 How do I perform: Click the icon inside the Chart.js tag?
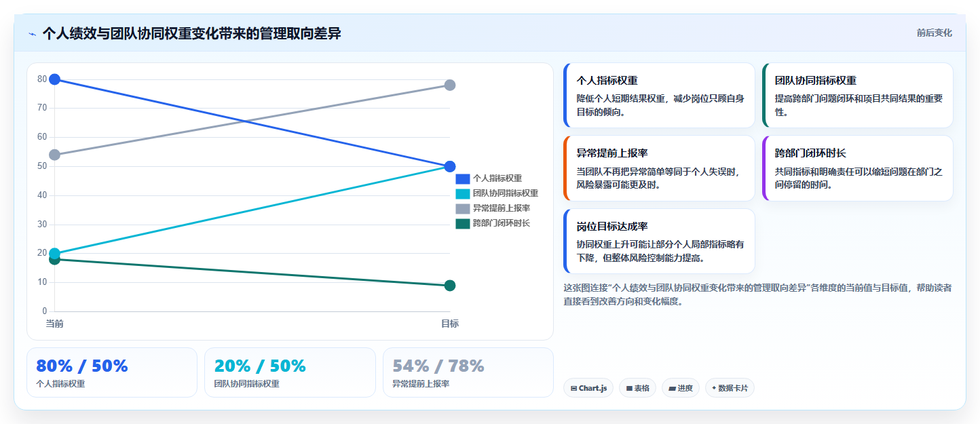point(574,389)
